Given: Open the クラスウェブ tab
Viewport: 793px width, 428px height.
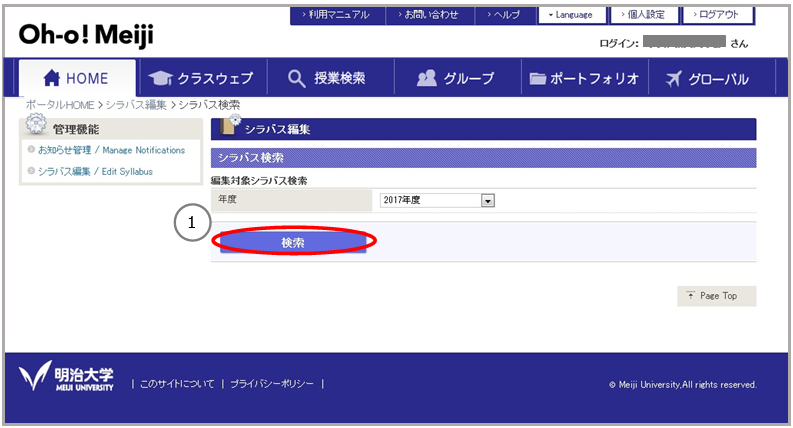Looking at the screenshot, I should (x=204, y=78).
